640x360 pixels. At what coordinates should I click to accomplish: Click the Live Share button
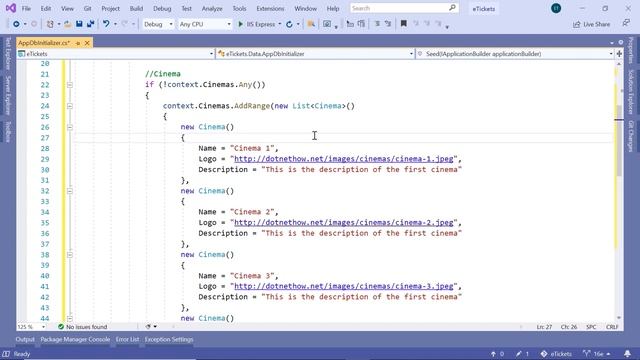pyautogui.click(x=591, y=24)
